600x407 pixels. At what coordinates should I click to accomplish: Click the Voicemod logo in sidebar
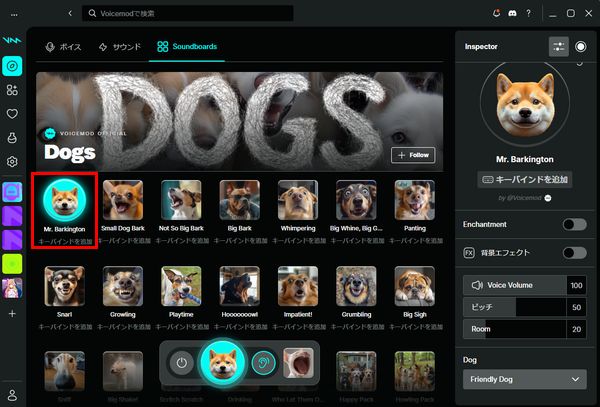click(12, 40)
